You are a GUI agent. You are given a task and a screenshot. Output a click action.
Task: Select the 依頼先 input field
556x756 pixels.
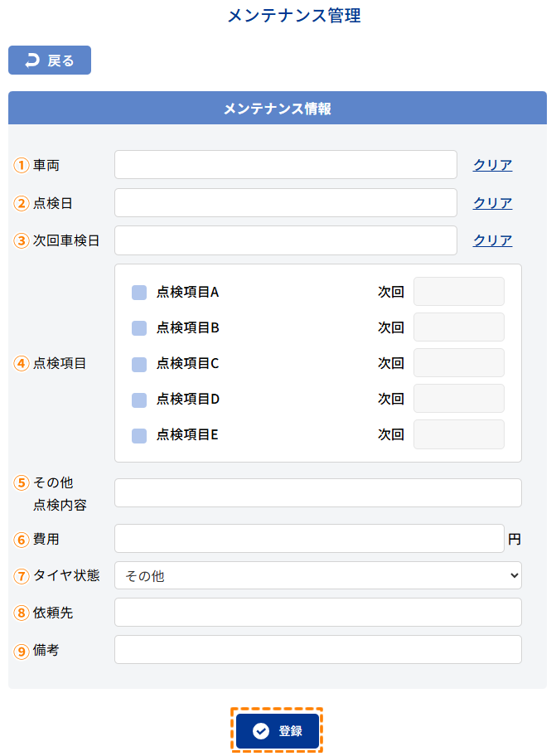coord(318,613)
